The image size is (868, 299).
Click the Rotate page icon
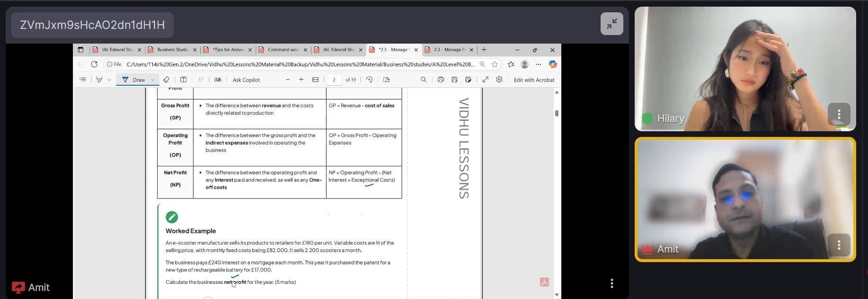(369, 80)
